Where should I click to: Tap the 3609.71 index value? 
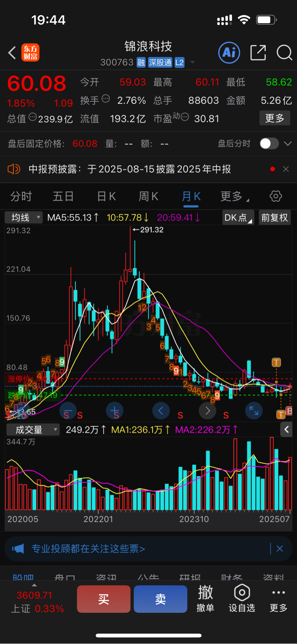tap(34, 595)
